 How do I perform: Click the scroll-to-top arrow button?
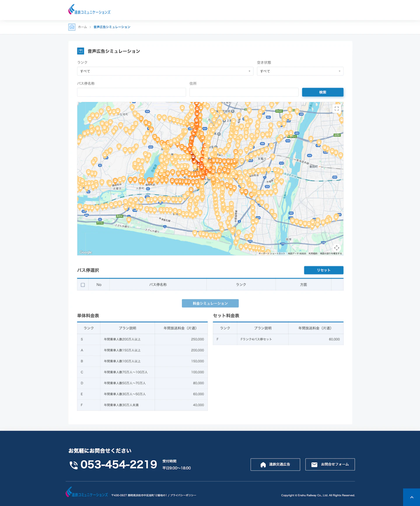(412, 497)
